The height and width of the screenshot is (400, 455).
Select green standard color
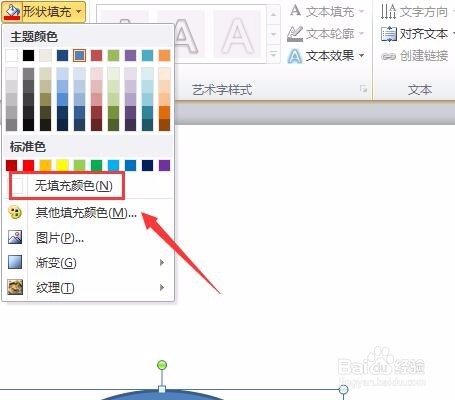(96, 165)
